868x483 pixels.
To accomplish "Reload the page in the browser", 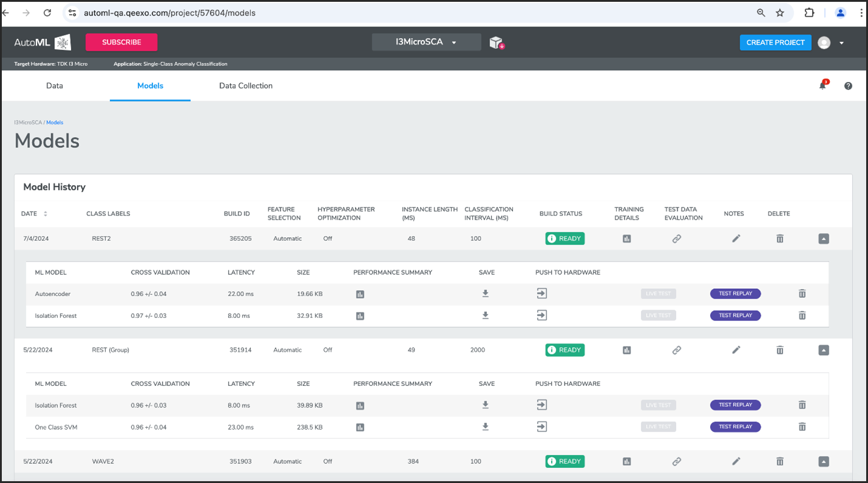I will coord(47,13).
